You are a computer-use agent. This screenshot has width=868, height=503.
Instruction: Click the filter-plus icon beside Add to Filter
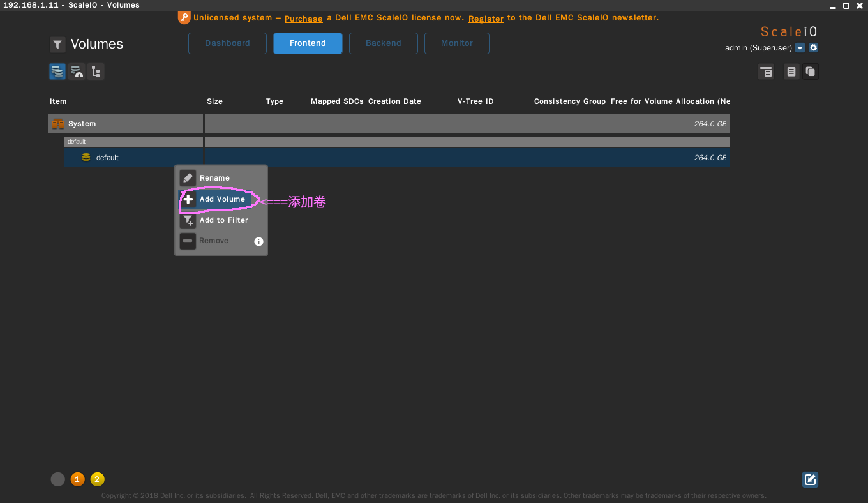188,220
